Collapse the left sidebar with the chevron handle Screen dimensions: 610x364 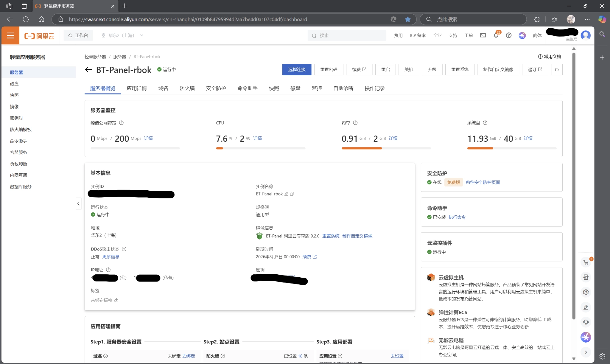coord(78,204)
